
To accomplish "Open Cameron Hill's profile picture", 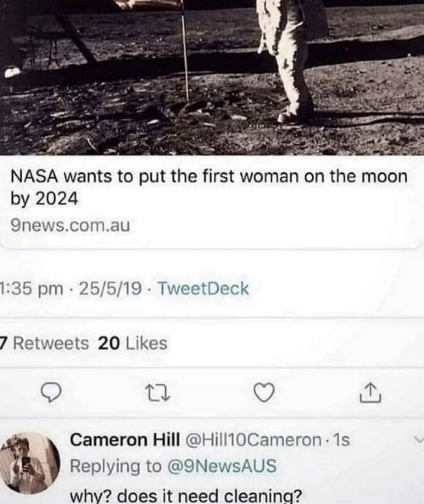I will coord(30,464).
